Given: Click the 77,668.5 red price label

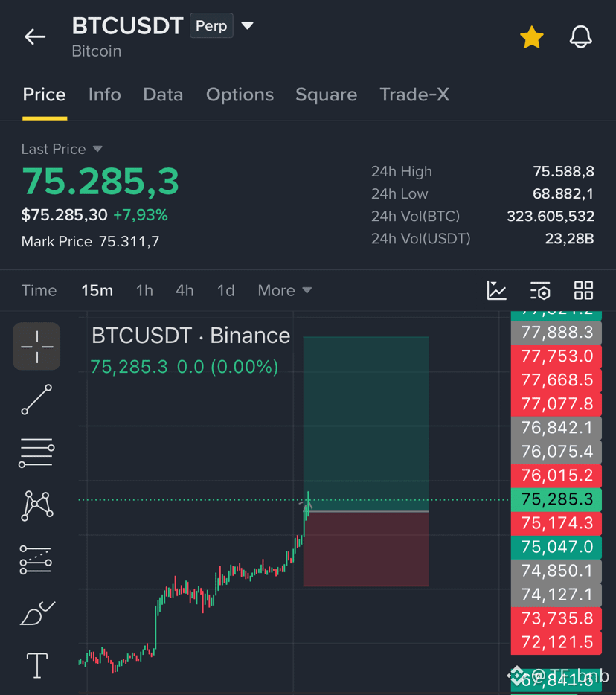Looking at the screenshot, I should 556,380.
